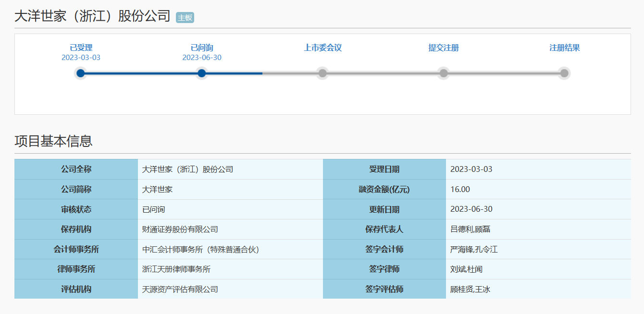Click the 已问询 stage dot on the timeline
Image resolution: width=644 pixels, height=314 pixels.
202,73
